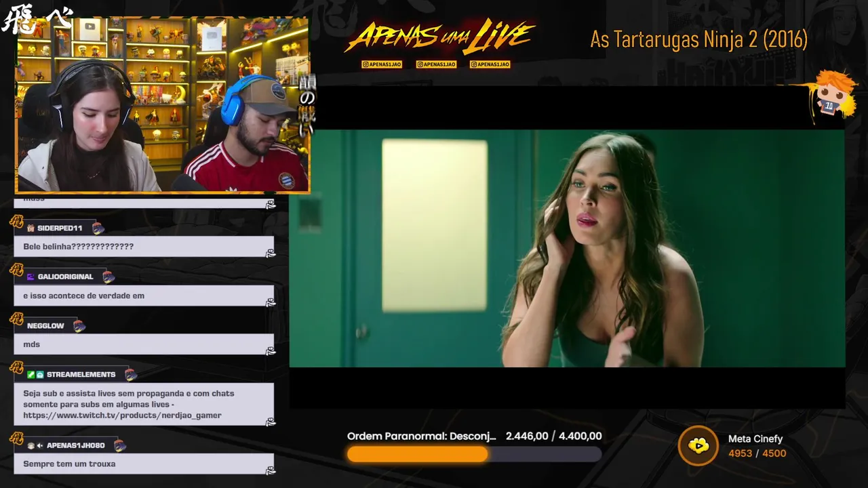
Task: Click the '4953 / 4500' counter
Action: pyautogui.click(x=757, y=453)
